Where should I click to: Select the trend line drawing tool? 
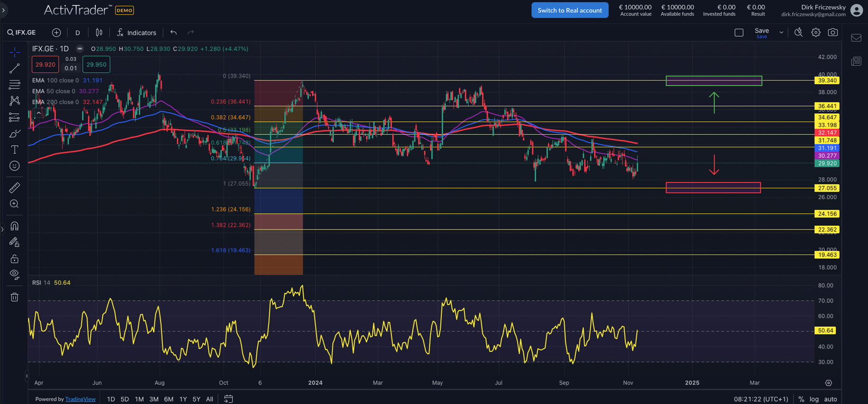pyautogui.click(x=15, y=69)
